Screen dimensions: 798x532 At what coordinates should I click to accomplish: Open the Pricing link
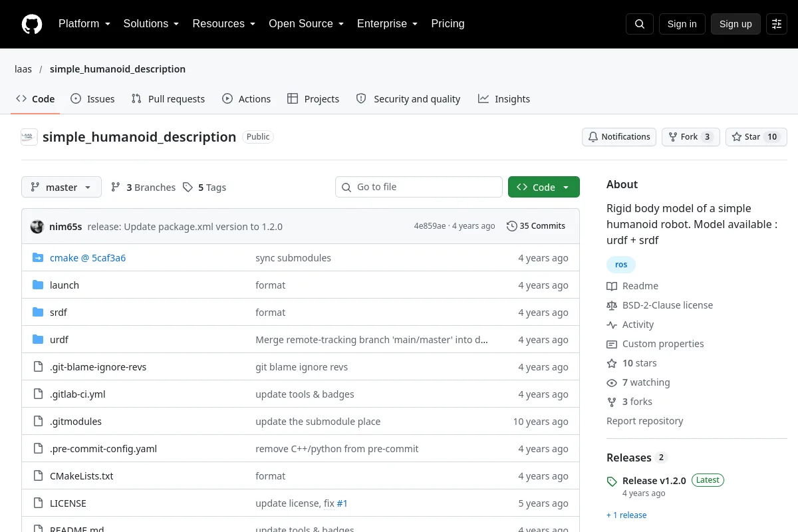tap(448, 24)
